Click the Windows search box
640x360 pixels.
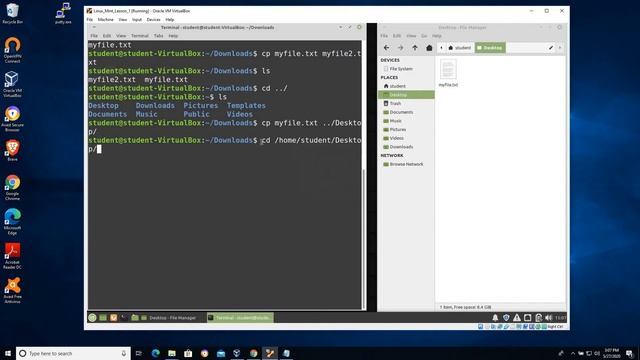[x=73, y=353]
